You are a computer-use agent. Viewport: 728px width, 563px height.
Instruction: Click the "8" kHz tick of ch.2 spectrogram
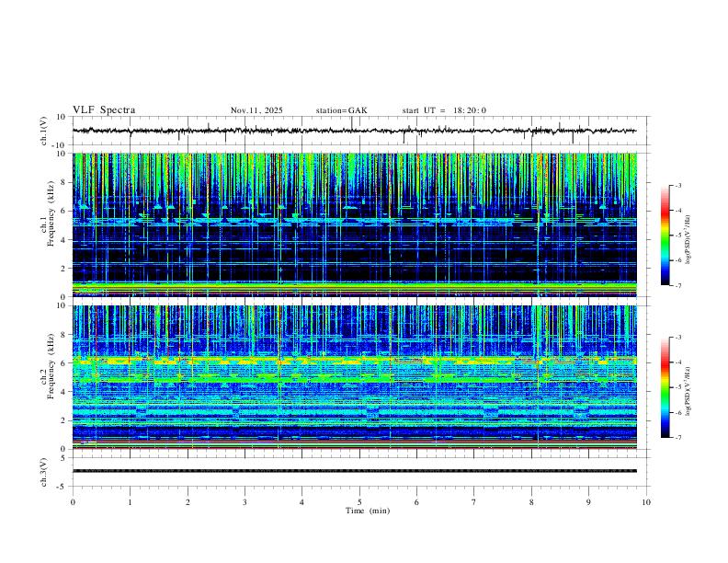64,335
